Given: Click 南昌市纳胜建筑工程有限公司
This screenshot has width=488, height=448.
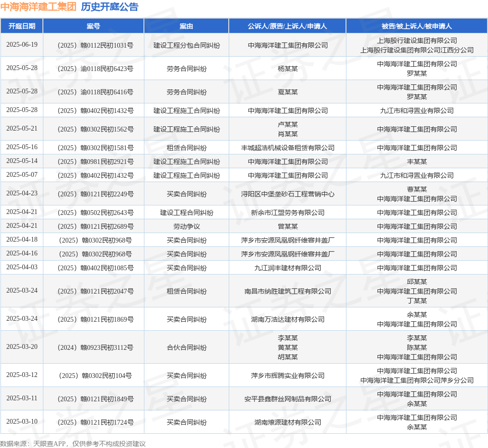Looking at the screenshot, I should [x=287, y=291].
